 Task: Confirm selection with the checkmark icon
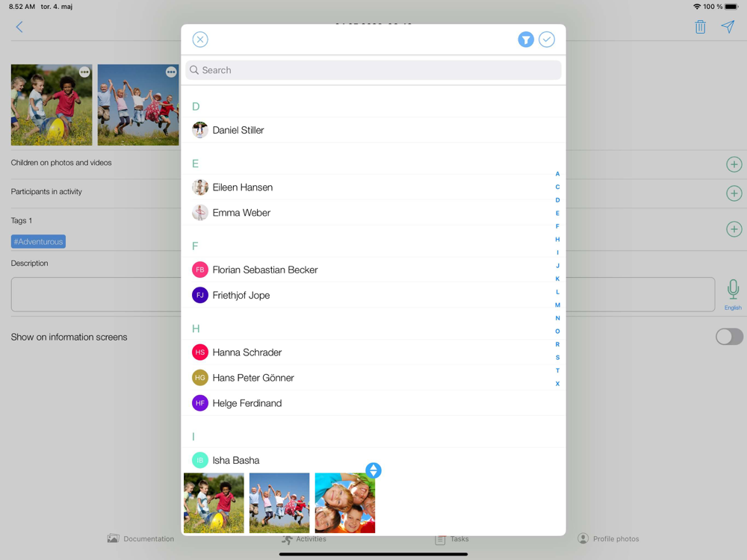pyautogui.click(x=547, y=40)
